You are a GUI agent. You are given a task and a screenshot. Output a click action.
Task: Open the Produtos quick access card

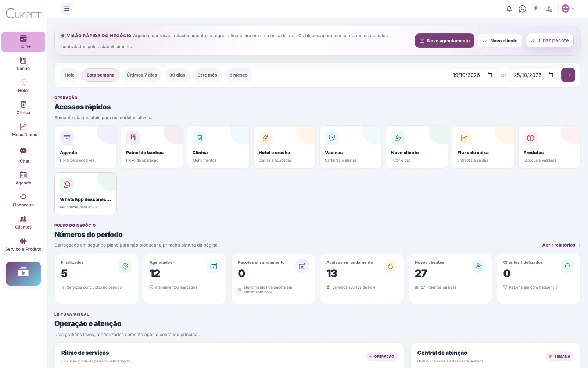tap(549, 147)
